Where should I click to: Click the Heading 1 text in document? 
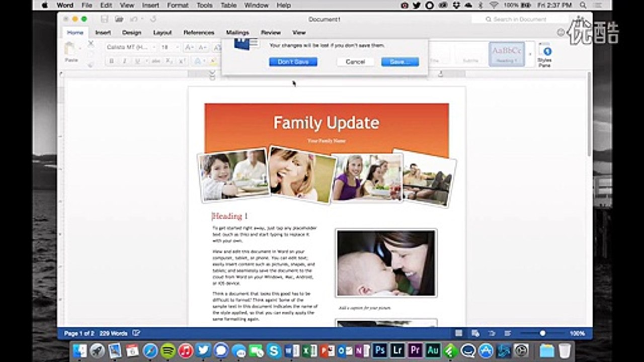pyautogui.click(x=230, y=216)
